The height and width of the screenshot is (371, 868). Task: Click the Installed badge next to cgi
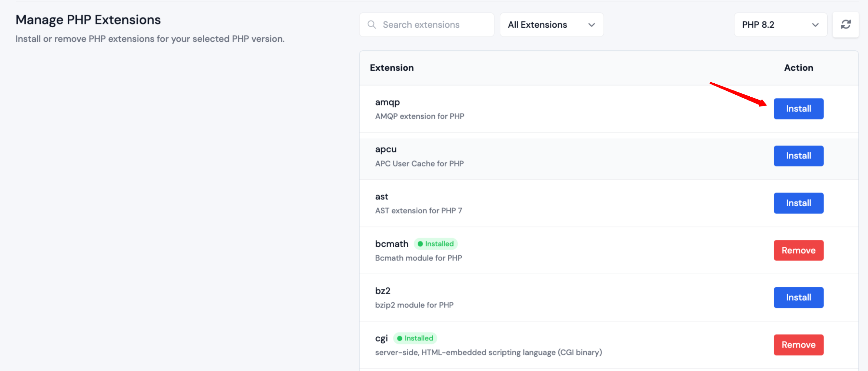click(415, 338)
